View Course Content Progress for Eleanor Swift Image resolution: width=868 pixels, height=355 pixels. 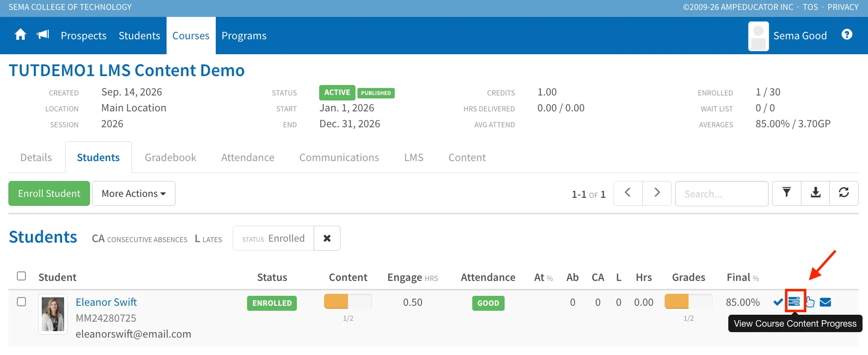coord(794,302)
